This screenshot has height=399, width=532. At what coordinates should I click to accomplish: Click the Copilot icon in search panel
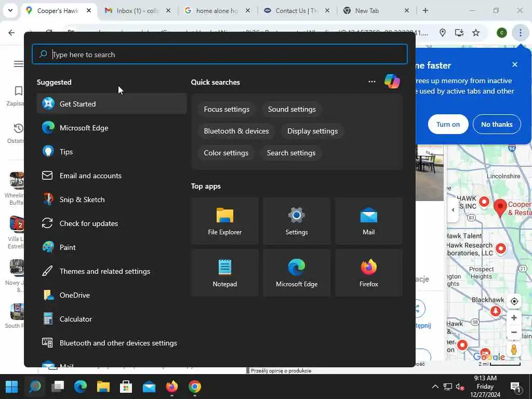click(392, 82)
